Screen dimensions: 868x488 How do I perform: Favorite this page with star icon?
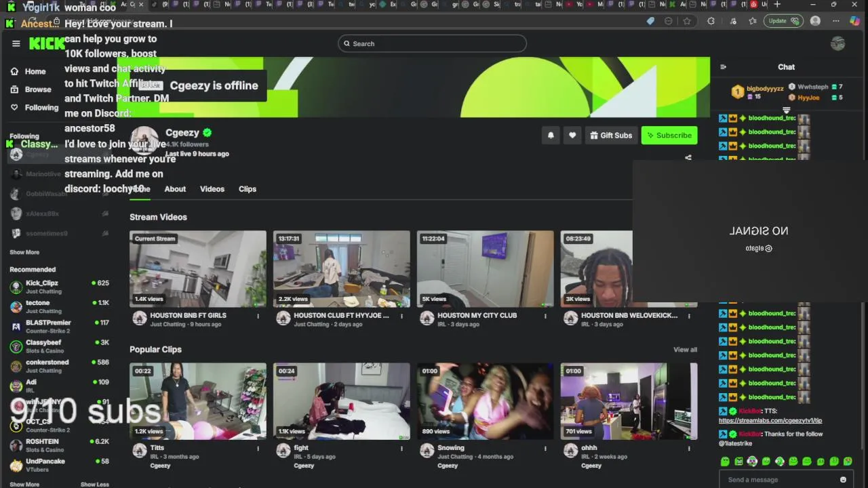687,21
